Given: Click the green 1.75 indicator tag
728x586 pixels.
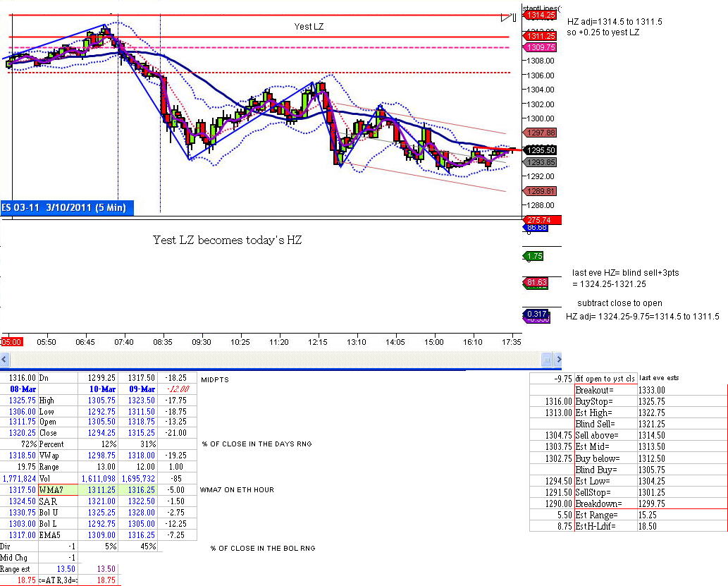Looking at the screenshot, I should tap(533, 256).
